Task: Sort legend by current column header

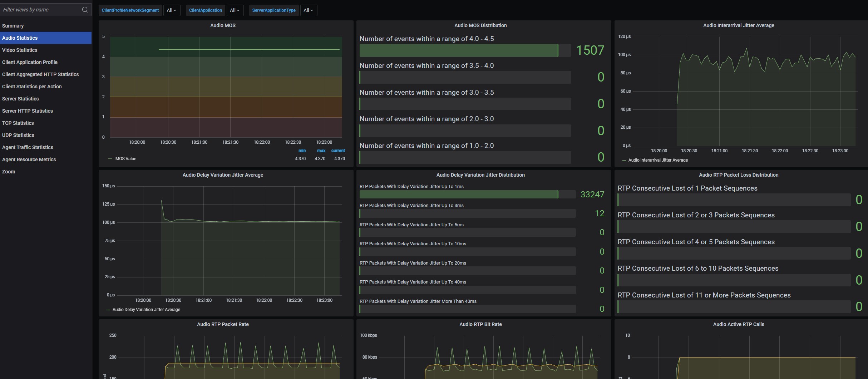Action: coord(338,151)
